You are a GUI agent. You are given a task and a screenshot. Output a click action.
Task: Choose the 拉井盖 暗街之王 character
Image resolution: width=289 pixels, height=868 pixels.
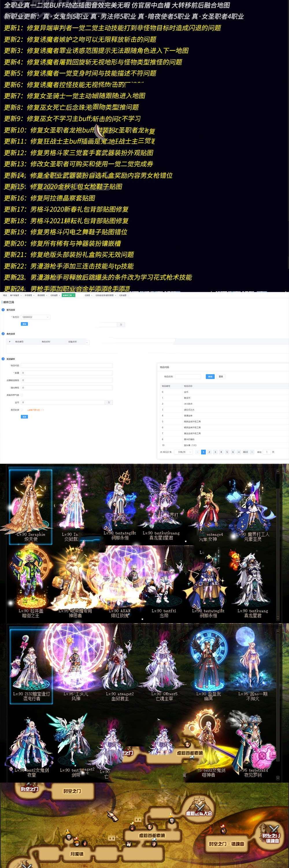click(x=30, y=581)
